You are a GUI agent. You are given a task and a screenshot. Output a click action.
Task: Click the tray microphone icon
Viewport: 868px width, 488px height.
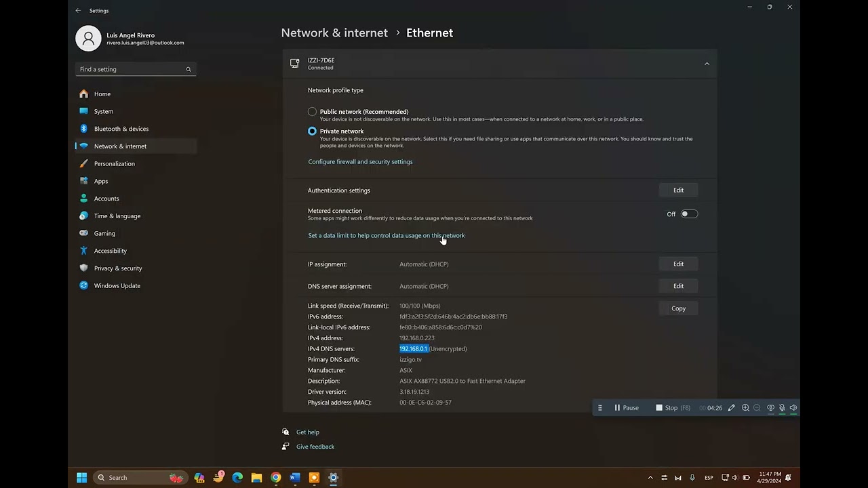tap(692, 478)
